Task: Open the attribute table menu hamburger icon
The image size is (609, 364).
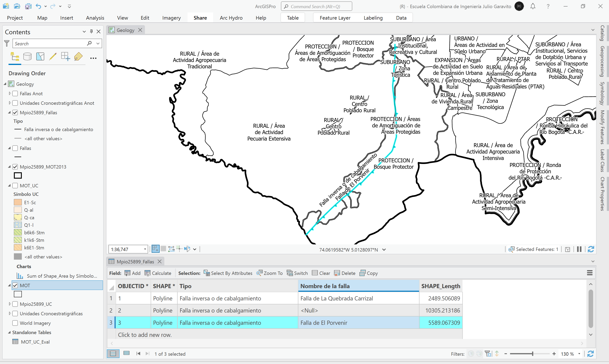Action: (x=590, y=273)
